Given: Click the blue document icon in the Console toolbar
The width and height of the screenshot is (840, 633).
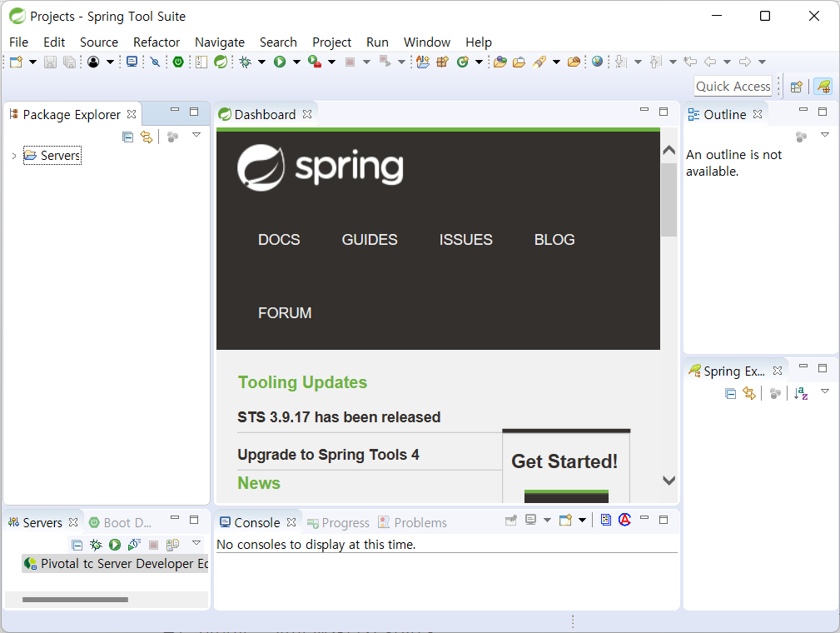Looking at the screenshot, I should tap(606, 520).
